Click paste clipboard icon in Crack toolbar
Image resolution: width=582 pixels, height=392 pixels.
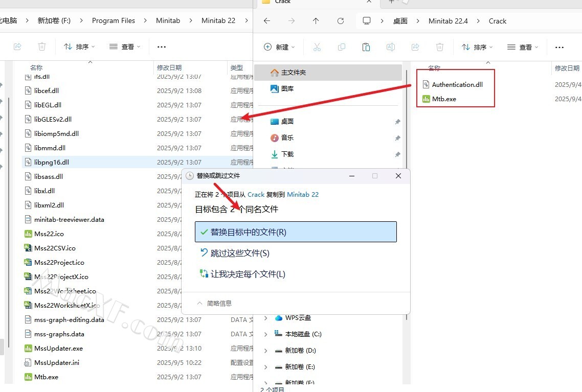coord(366,47)
